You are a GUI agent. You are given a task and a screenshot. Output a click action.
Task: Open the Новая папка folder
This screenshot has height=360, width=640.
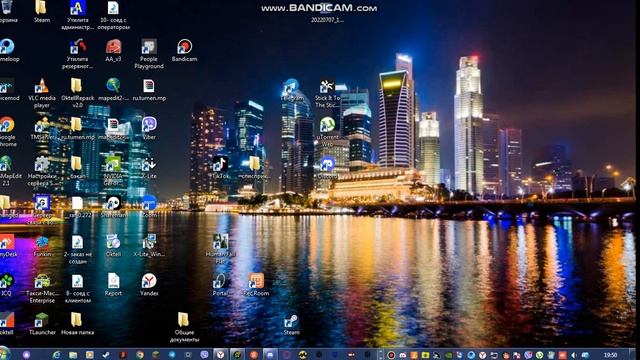(77, 324)
